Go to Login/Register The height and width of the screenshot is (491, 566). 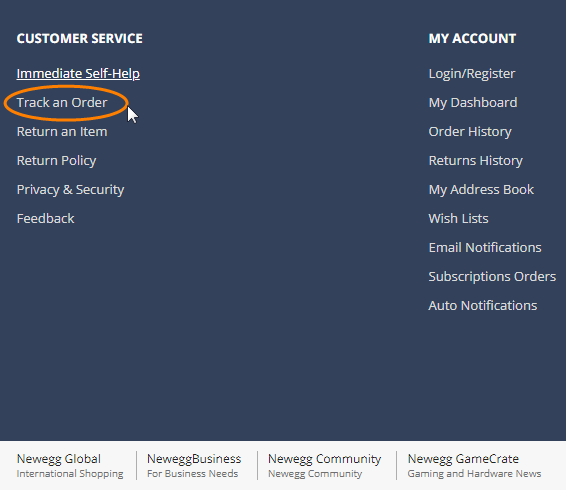(x=472, y=74)
